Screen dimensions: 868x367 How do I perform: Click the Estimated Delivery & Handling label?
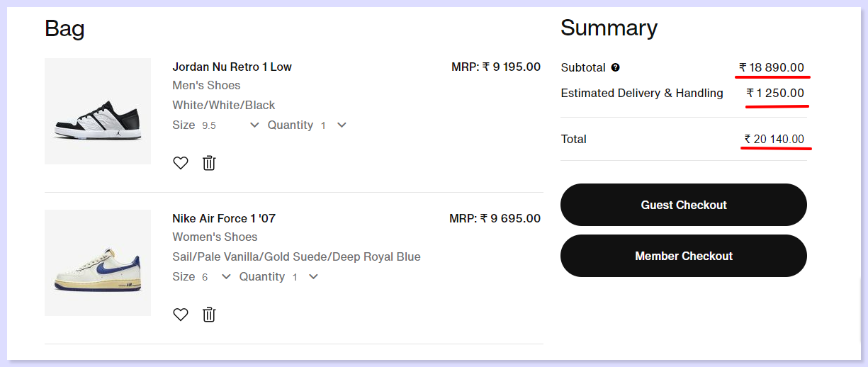click(x=642, y=93)
